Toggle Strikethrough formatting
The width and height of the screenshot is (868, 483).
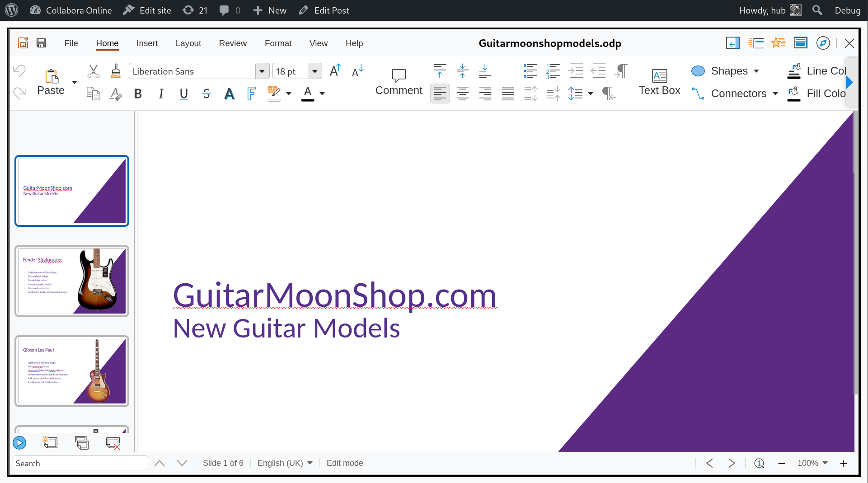pos(206,94)
